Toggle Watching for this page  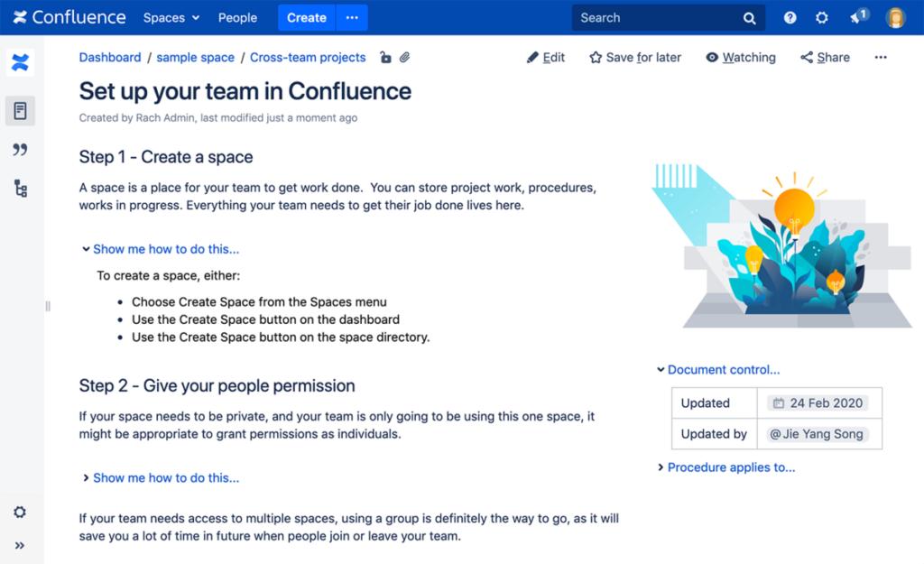(740, 58)
